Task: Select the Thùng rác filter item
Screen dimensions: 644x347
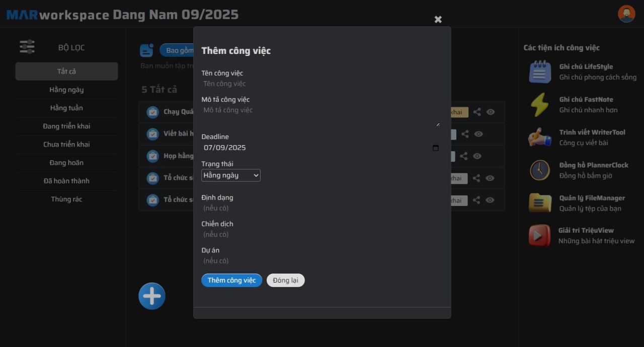Action: (x=66, y=199)
